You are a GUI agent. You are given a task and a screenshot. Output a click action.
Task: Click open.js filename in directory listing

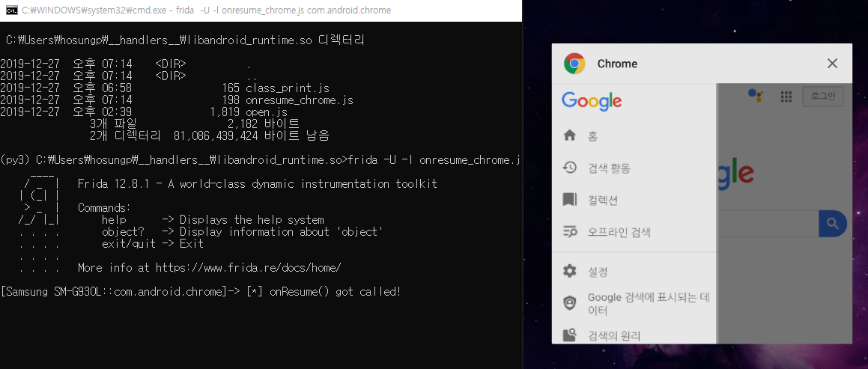267,112
